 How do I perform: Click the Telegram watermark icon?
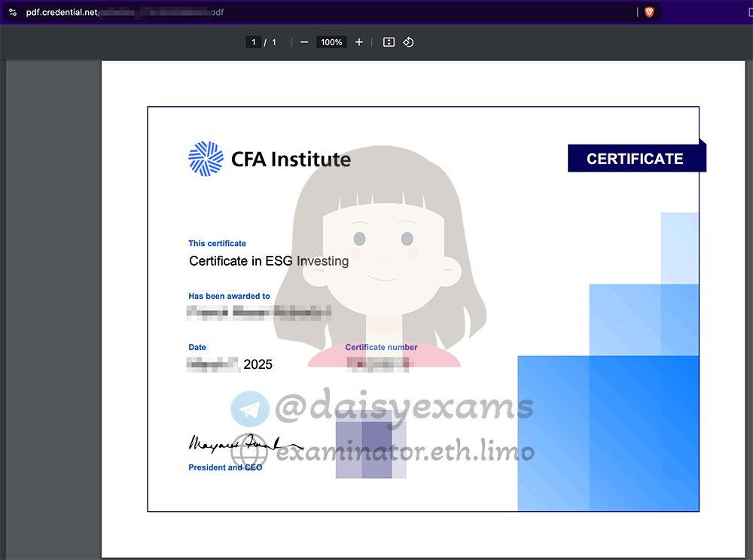[x=250, y=409]
